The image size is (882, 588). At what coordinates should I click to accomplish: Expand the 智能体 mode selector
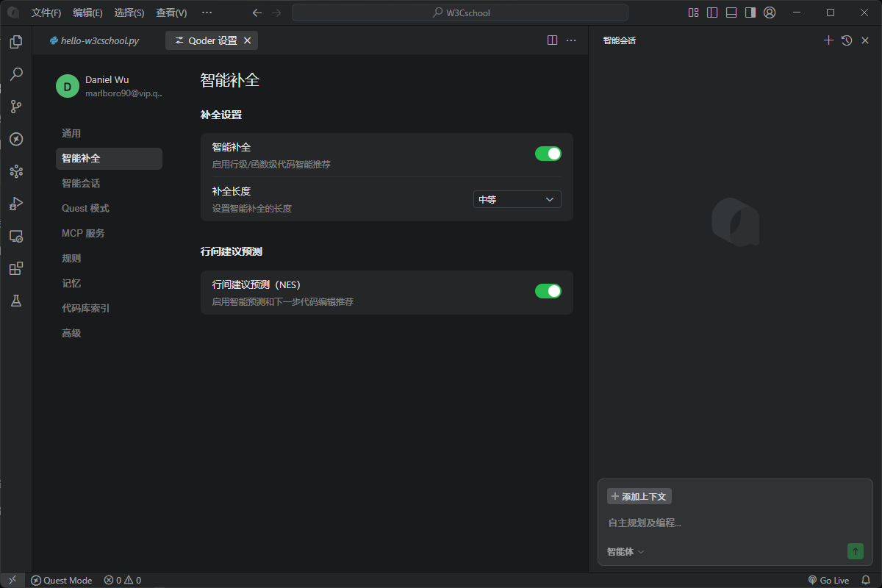[625, 552]
